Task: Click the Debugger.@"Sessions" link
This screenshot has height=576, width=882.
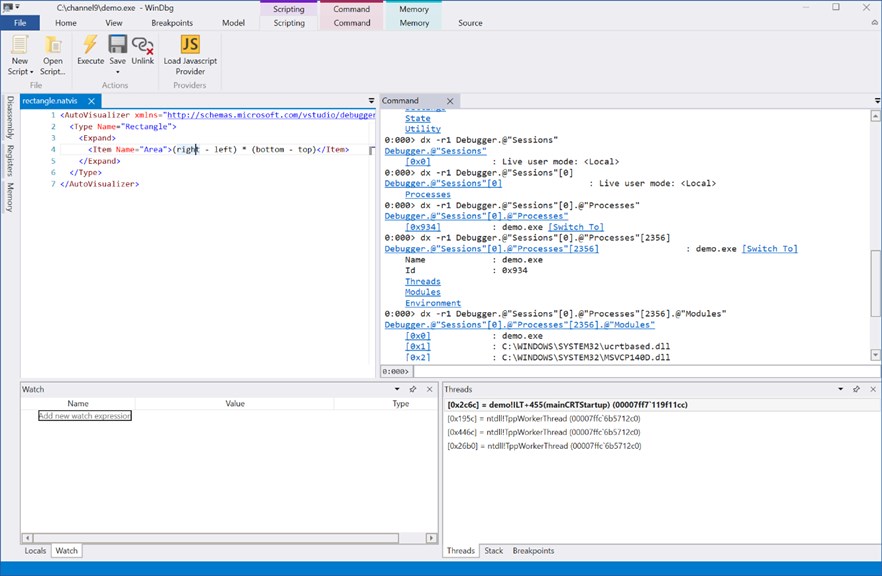Action: [x=435, y=151]
